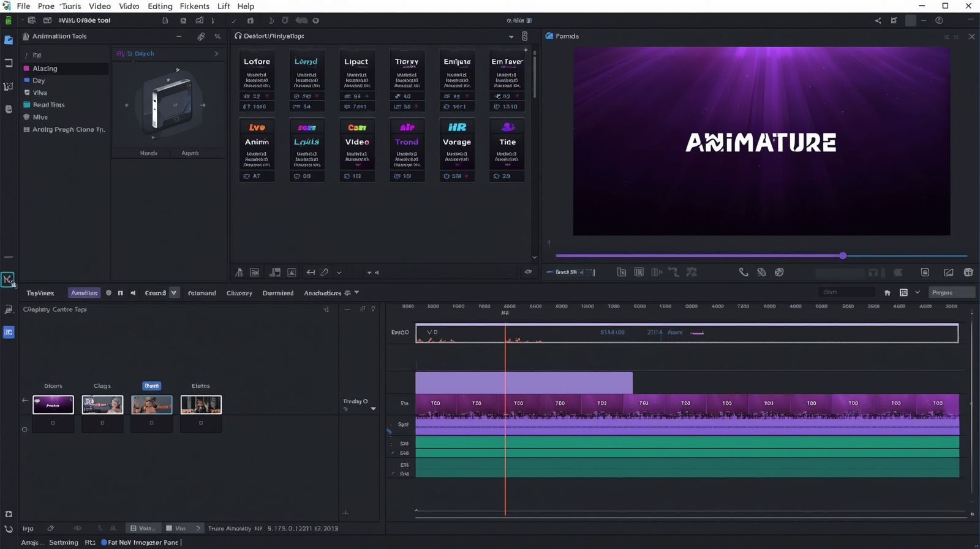Image resolution: width=980 pixels, height=549 pixels.
Task: Open the Exand dropdown arrow
Action: click(x=174, y=293)
